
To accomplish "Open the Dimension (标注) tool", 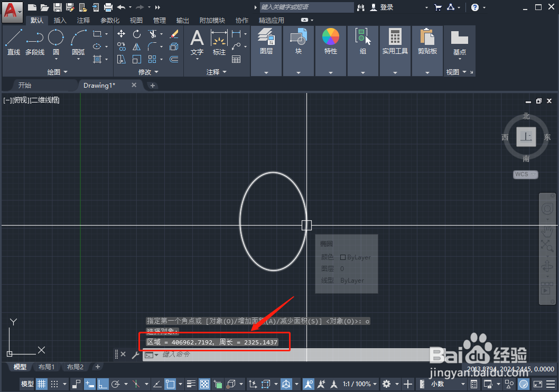I will point(219,43).
